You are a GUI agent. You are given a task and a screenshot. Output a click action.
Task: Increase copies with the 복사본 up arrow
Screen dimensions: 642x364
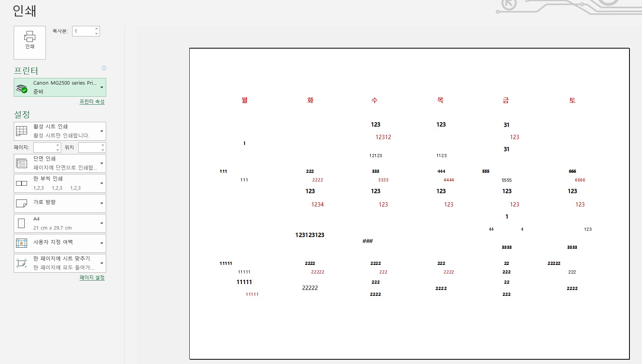click(x=97, y=29)
